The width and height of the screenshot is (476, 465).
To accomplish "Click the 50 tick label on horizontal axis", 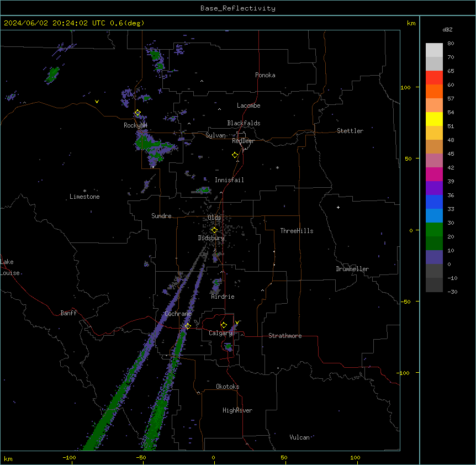I will click(284, 457).
